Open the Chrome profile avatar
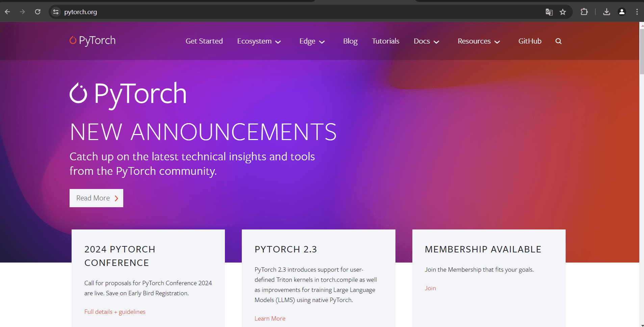Viewport: 644px width, 327px height. pyautogui.click(x=622, y=12)
